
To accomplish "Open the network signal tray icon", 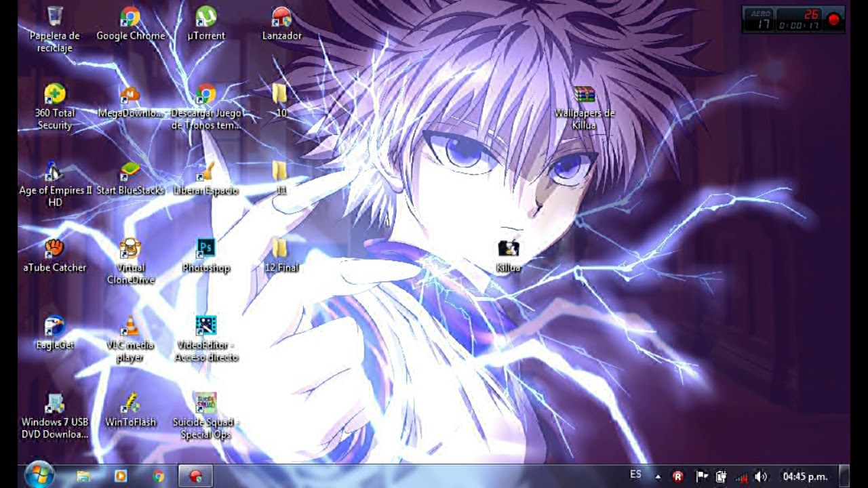I will (741, 476).
